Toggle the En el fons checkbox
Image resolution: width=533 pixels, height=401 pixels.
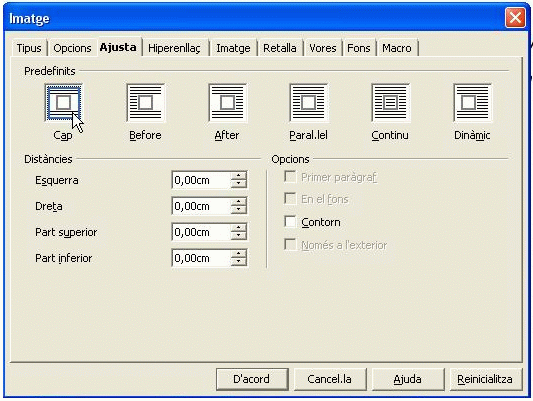point(290,199)
